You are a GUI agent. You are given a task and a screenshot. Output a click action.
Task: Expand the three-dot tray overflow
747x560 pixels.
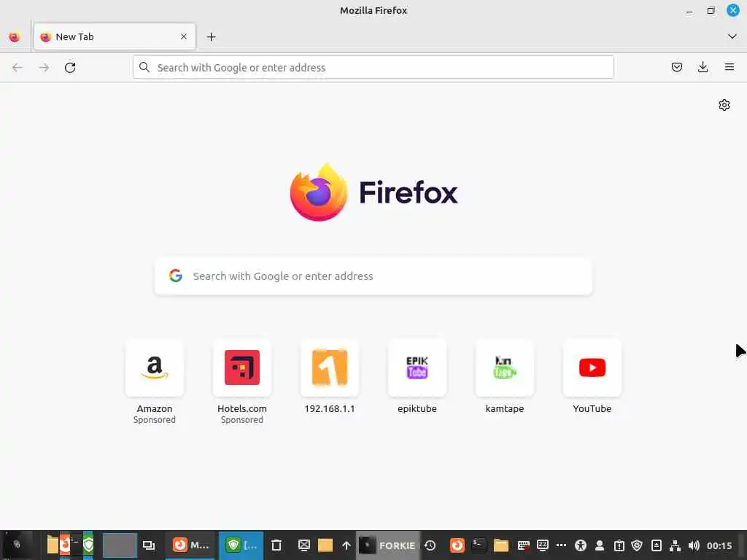(x=561, y=545)
